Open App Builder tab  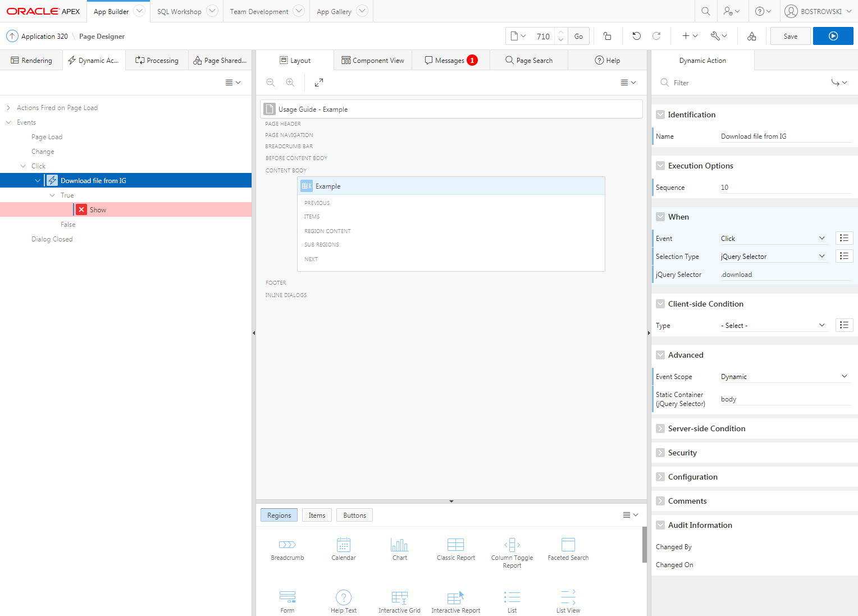[x=111, y=11]
